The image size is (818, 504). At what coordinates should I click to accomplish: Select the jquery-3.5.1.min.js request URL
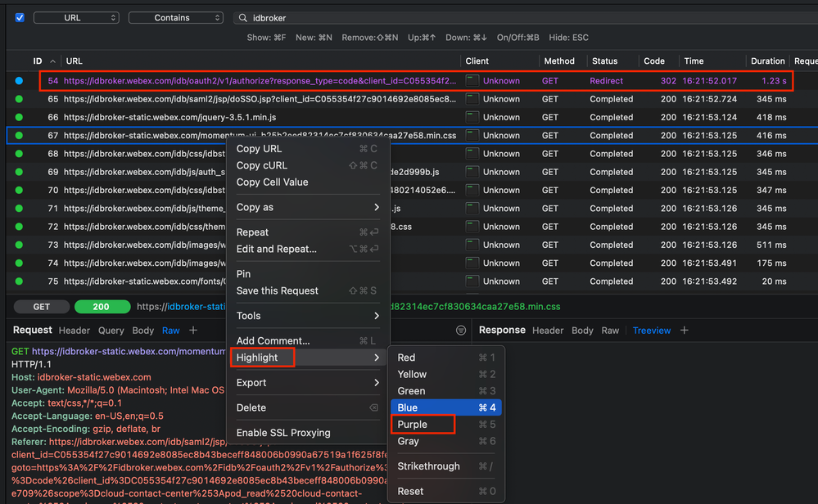pyautogui.click(x=170, y=117)
